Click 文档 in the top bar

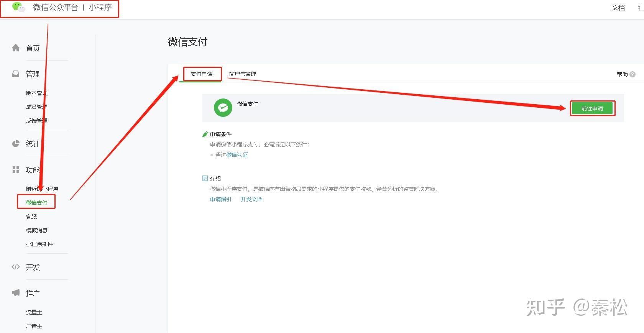coord(618,8)
